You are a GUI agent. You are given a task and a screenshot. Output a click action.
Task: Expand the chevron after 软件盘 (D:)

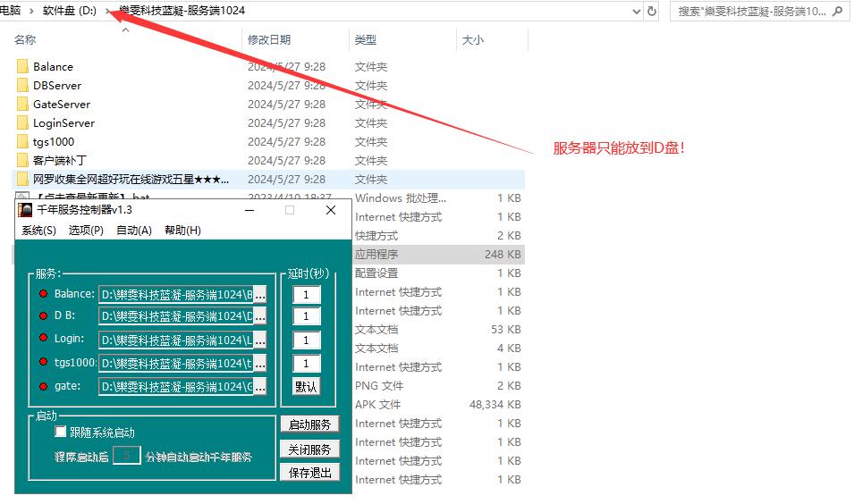pos(109,12)
